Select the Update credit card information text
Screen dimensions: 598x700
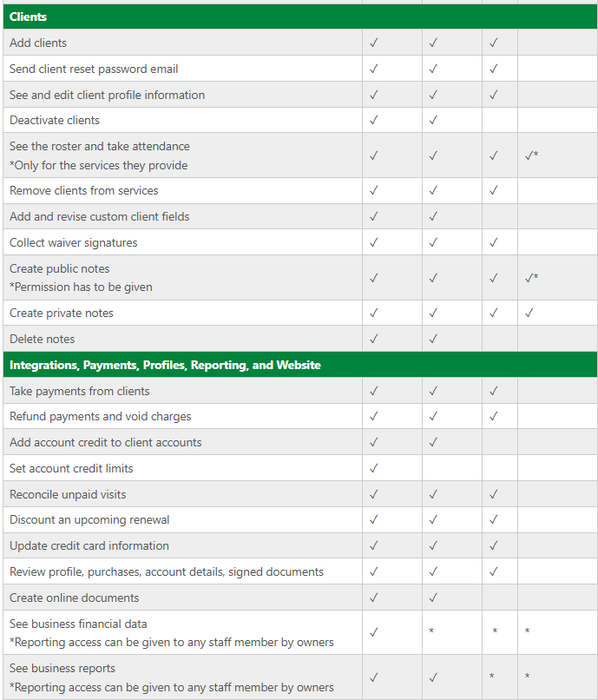[x=89, y=545]
